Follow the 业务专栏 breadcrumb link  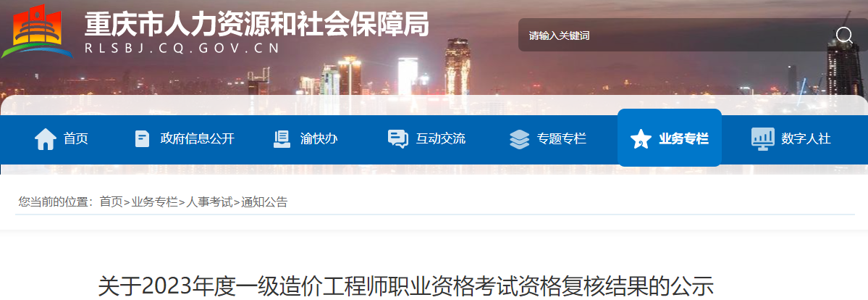154,202
